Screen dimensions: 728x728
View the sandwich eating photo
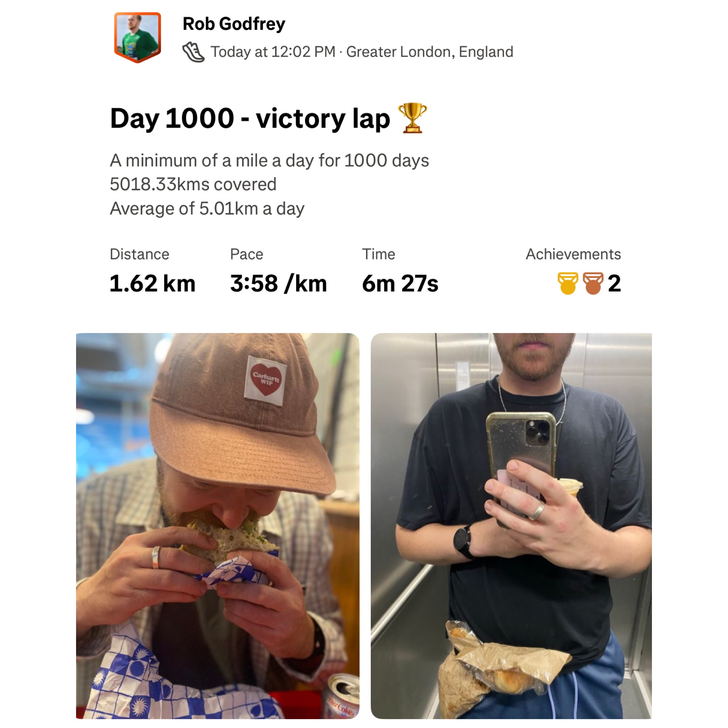click(218, 526)
